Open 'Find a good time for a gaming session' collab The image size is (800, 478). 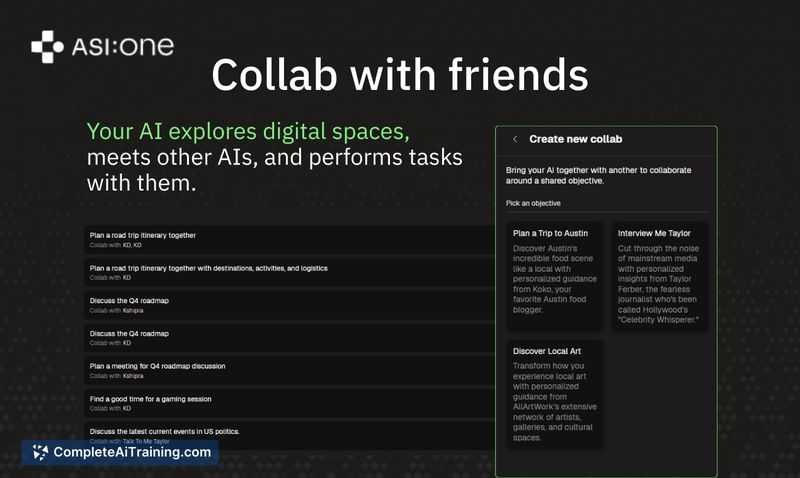click(x=289, y=403)
